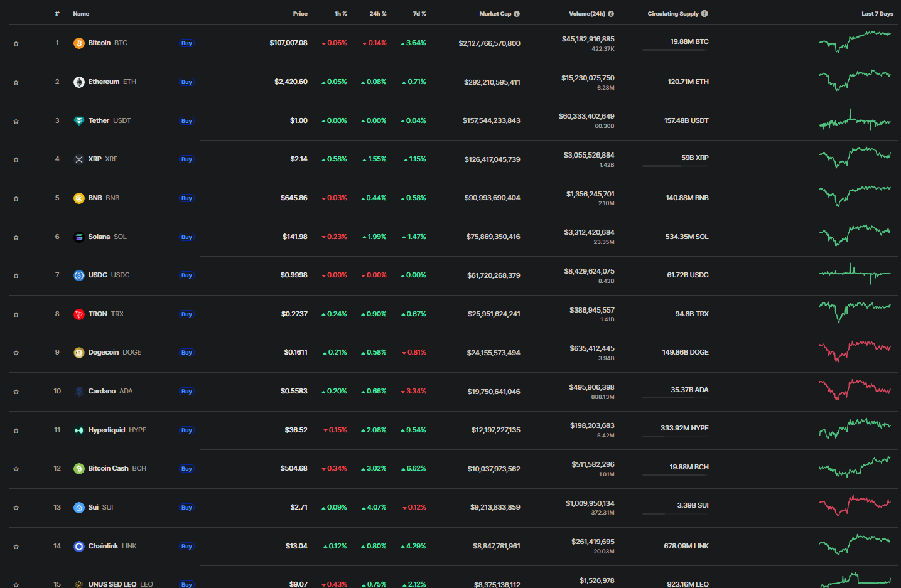Open the Hyperliquid HYPE name link

[117, 430]
